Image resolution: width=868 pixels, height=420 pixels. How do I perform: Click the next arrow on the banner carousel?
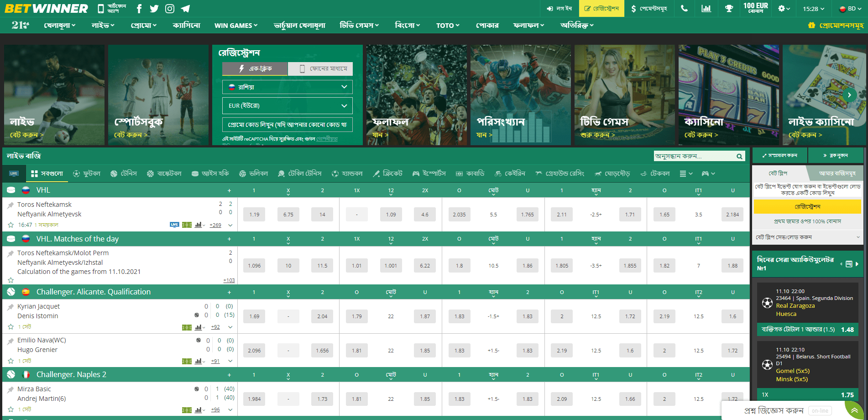849,95
